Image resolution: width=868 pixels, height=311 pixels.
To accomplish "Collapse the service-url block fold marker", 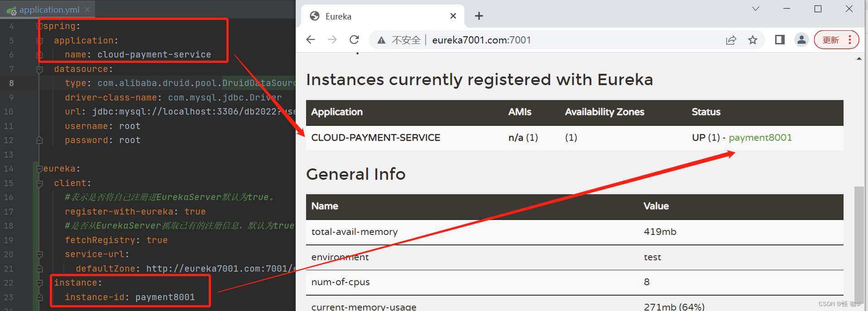I will tap(39, 254).
